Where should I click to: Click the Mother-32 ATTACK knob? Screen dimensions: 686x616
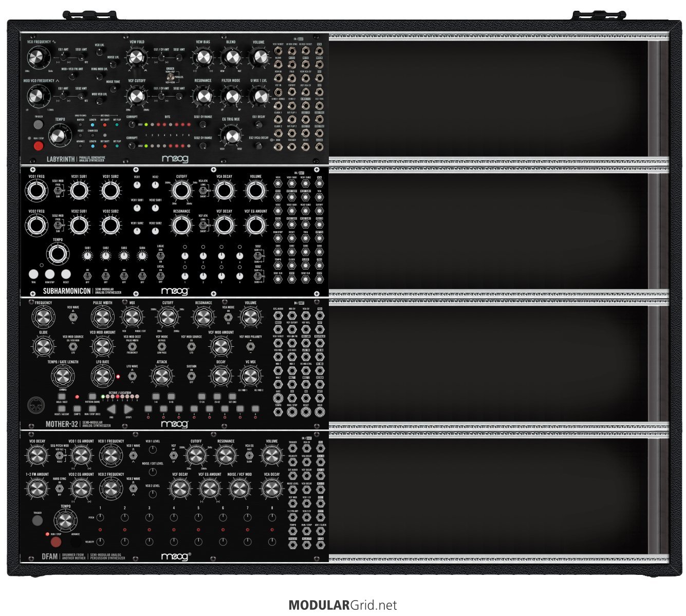point(162,376)
